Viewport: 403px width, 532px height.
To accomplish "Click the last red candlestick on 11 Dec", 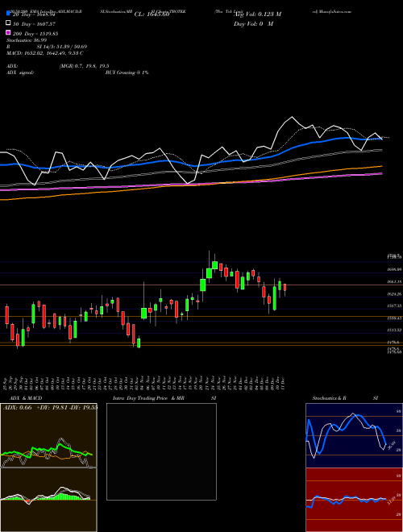I will tap(285, 288).
